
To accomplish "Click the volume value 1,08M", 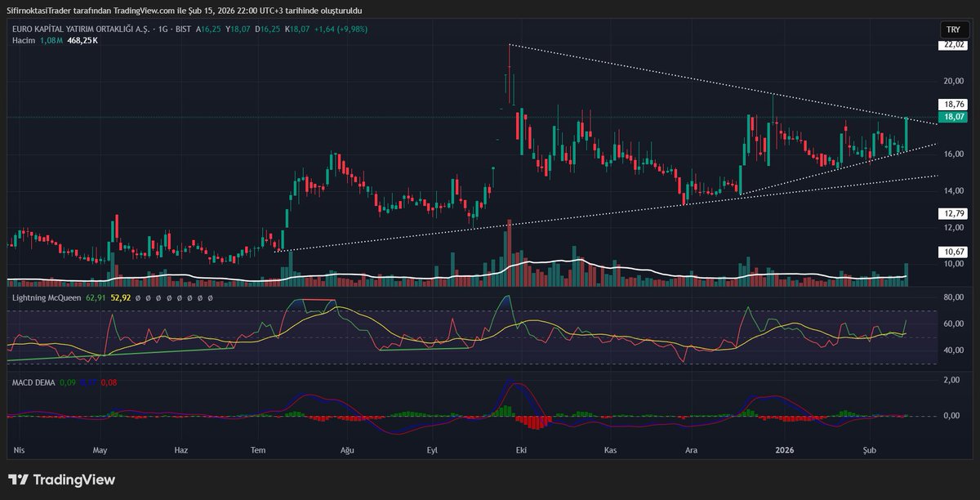I will click(51, 39).
